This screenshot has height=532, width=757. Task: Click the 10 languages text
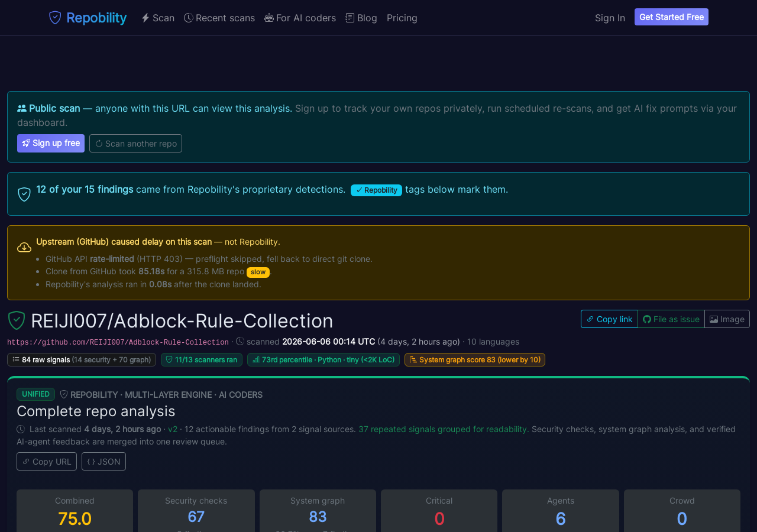point(493,342)
